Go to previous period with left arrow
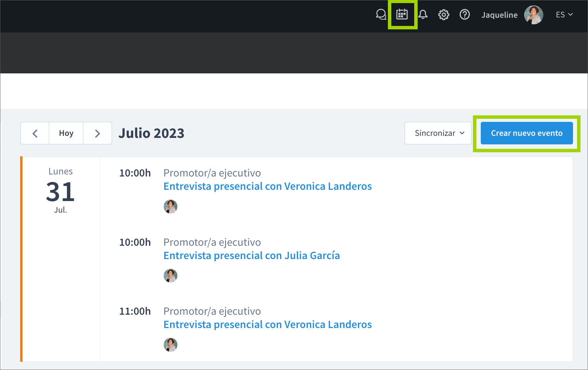Image resolution: width=588 pixels, height=370 pixels. click(x=35, y=133)
